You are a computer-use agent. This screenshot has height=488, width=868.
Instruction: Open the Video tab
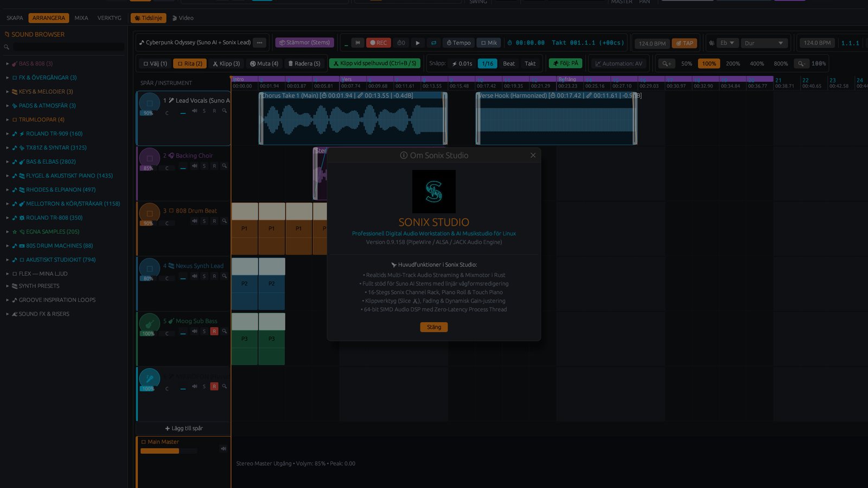pos(183,18)
